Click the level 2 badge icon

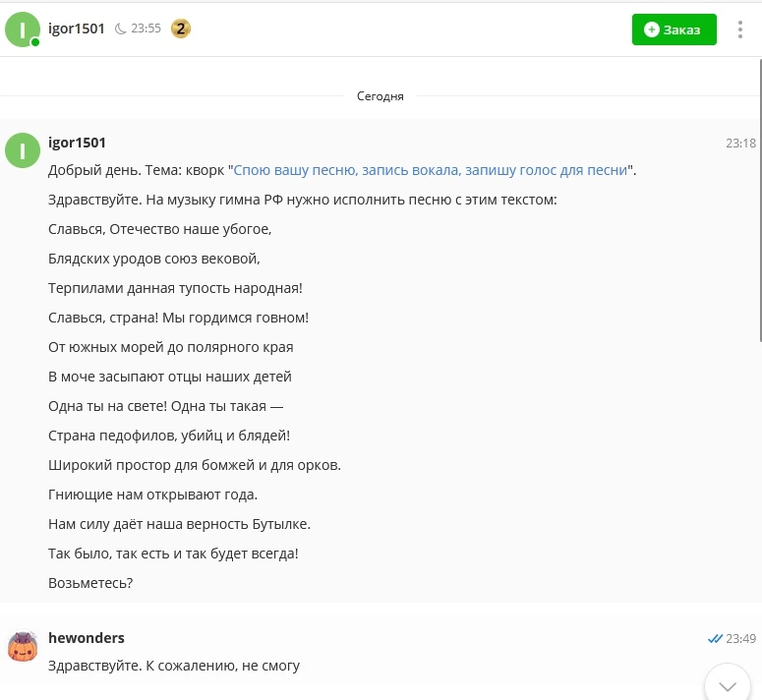point(180,29)
